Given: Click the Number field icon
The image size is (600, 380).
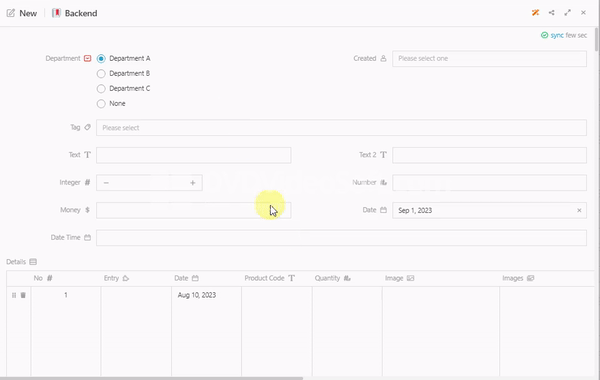Looking at the screenshot, I should [x=383, y=182].
